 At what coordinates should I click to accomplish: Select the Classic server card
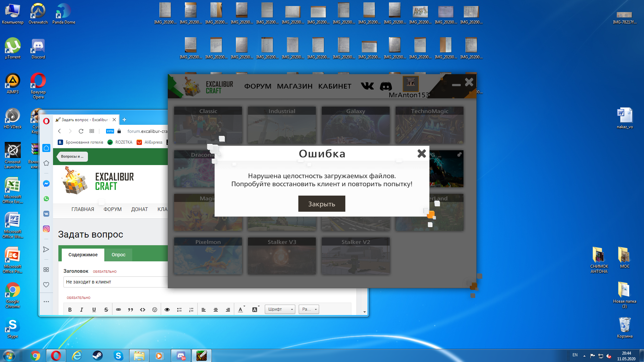(208, 125)
